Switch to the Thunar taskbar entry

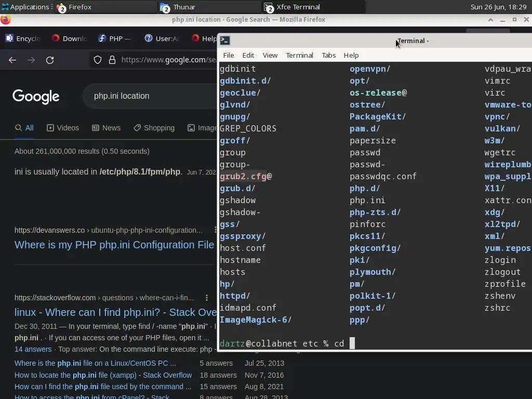click(210, 7)
